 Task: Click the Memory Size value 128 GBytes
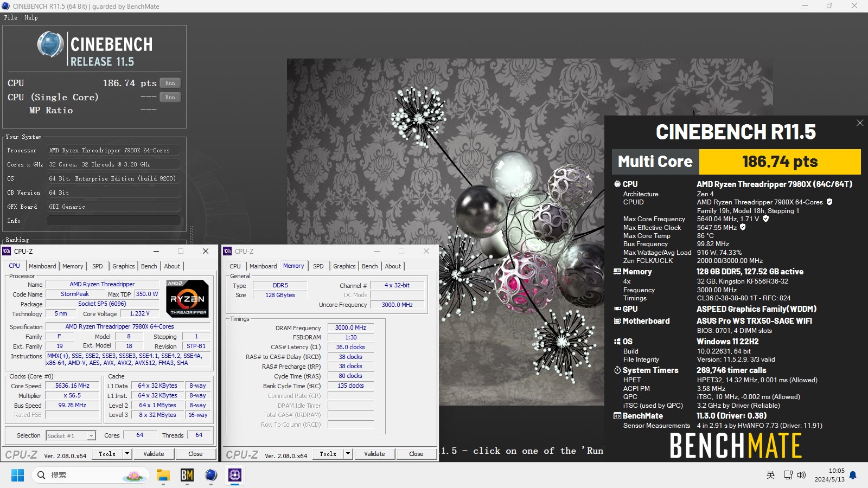(x=280, y=295)
